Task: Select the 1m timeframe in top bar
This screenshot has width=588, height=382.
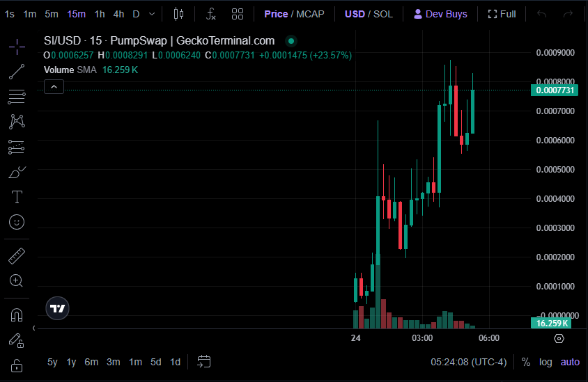Action: click(30, 14)
